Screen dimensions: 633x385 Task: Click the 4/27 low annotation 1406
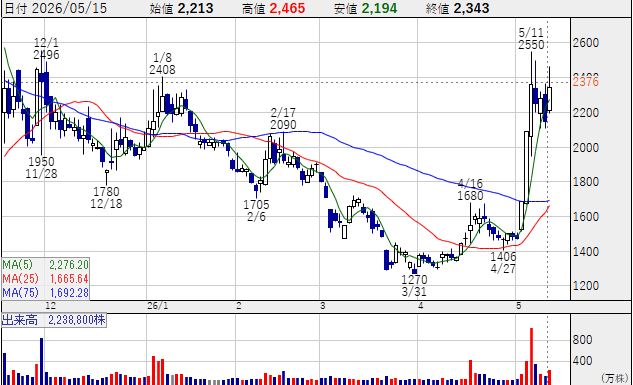point(503,256)
